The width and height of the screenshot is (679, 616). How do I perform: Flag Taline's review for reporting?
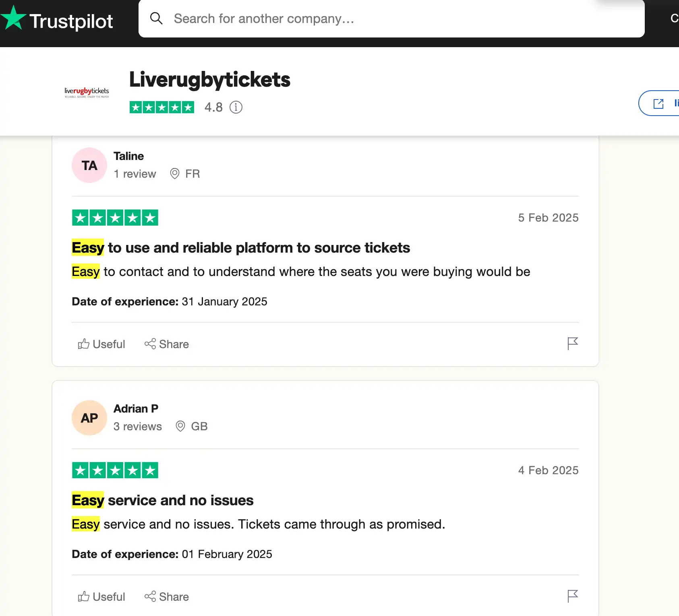point(572,344)
